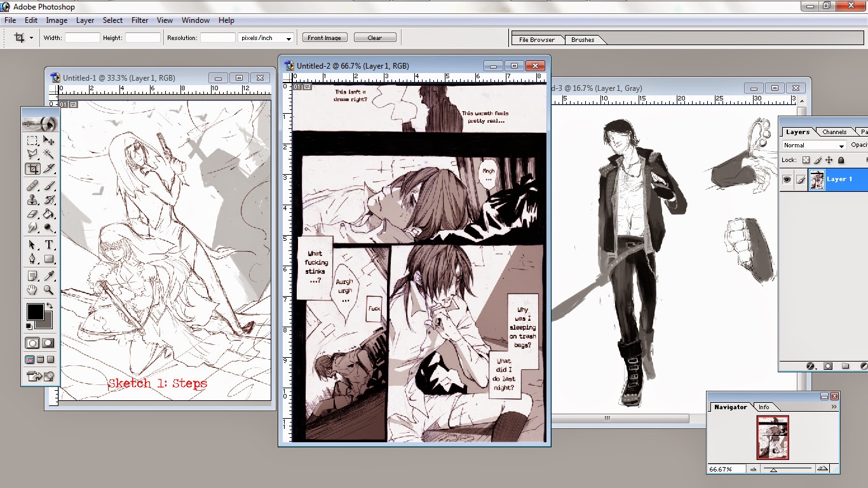Screen dimensions: 868x488
Task: Select the Rectangular Marquee tool
Action: click(x=32, y=140)
